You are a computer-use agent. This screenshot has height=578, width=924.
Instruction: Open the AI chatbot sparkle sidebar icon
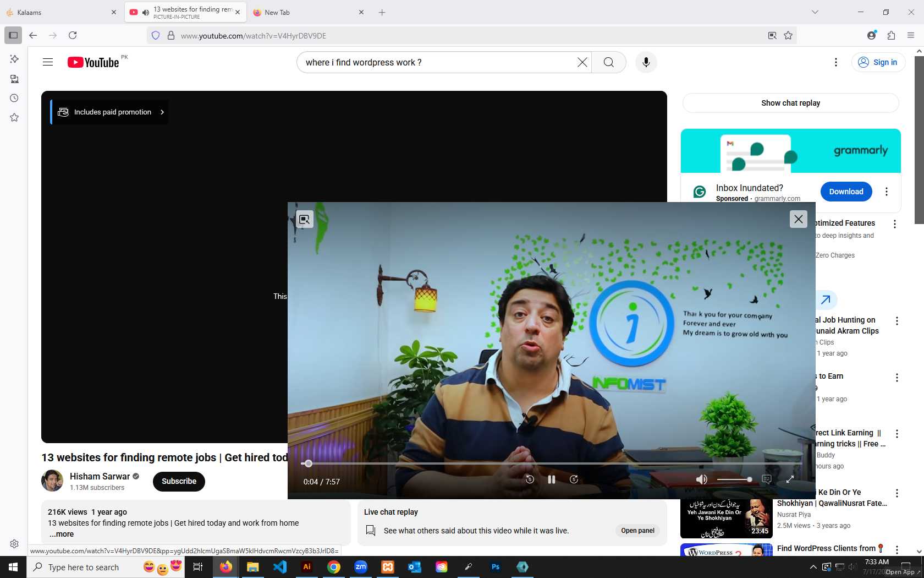(x=14, y=59)
